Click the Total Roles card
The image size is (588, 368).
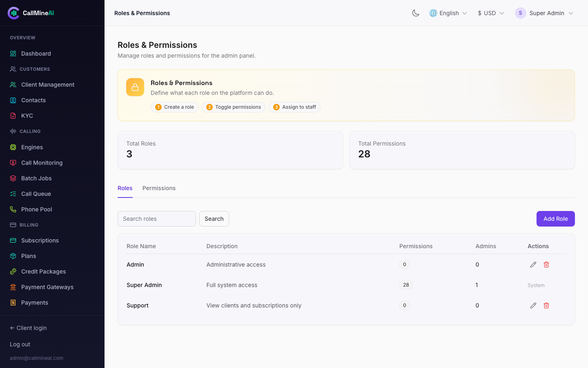click(230, 150)
